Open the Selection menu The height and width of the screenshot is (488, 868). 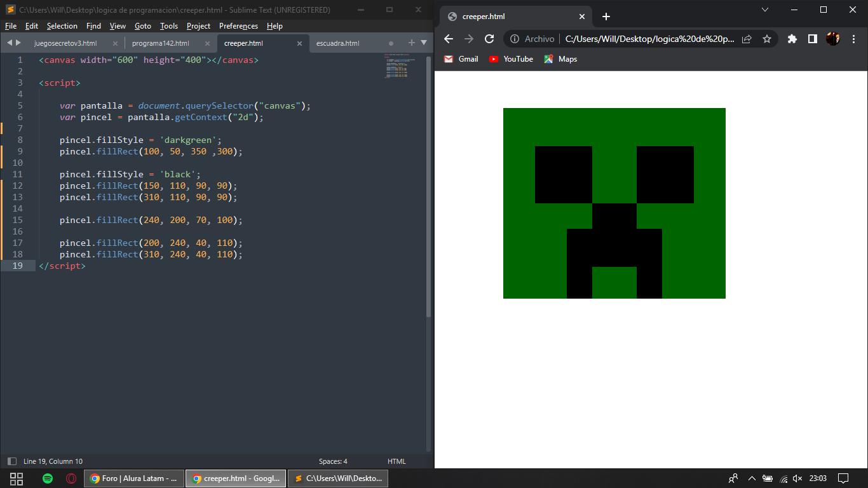[x=62, y=26]
